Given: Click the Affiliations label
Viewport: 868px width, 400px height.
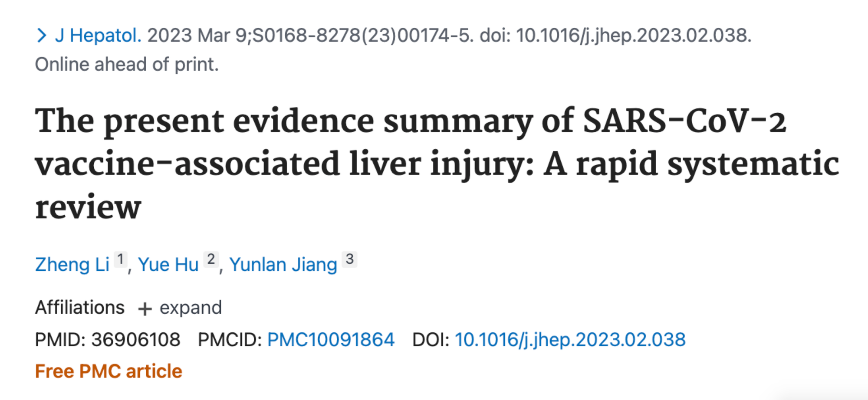Looking at the screenshot, I should point(80,307).
